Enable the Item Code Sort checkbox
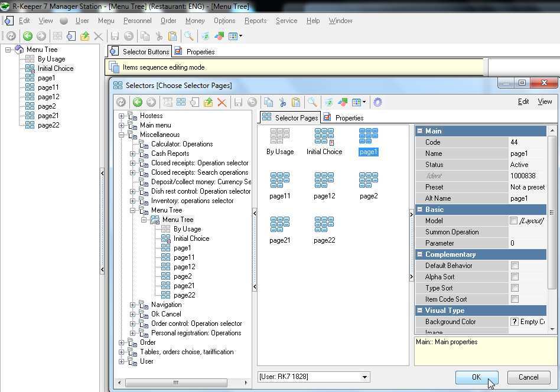 point(515,299)
